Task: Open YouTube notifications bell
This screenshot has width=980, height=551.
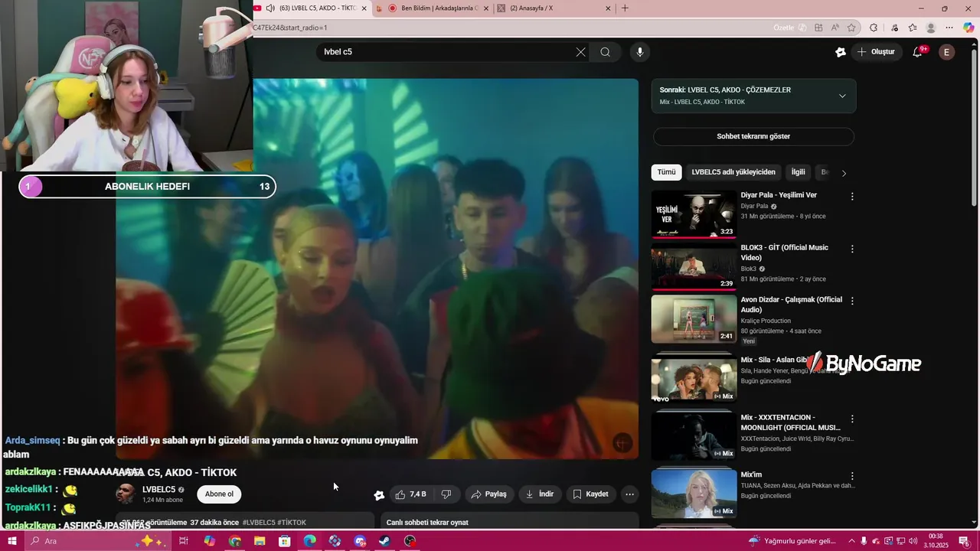Action: coord(917,52)
